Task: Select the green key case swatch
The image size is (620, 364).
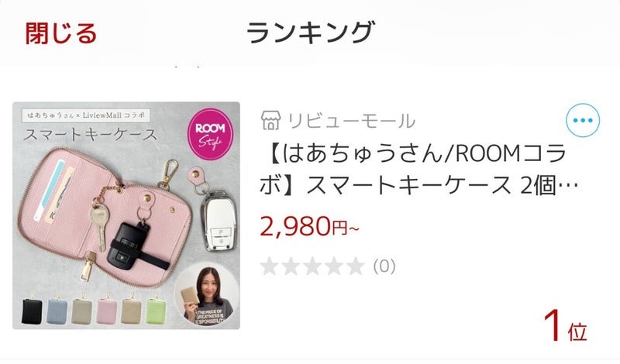Action: (156, 311)
